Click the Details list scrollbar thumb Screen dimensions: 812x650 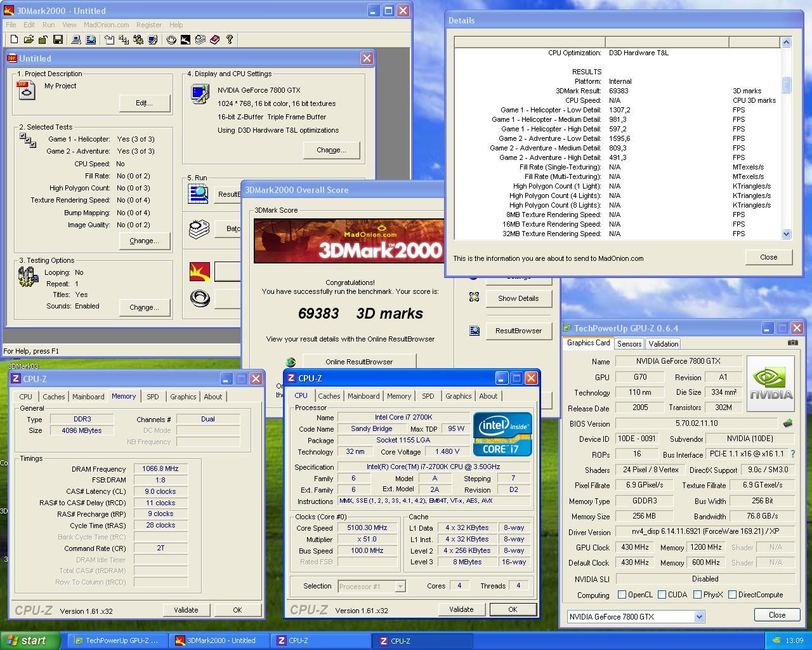coord(786,85)
